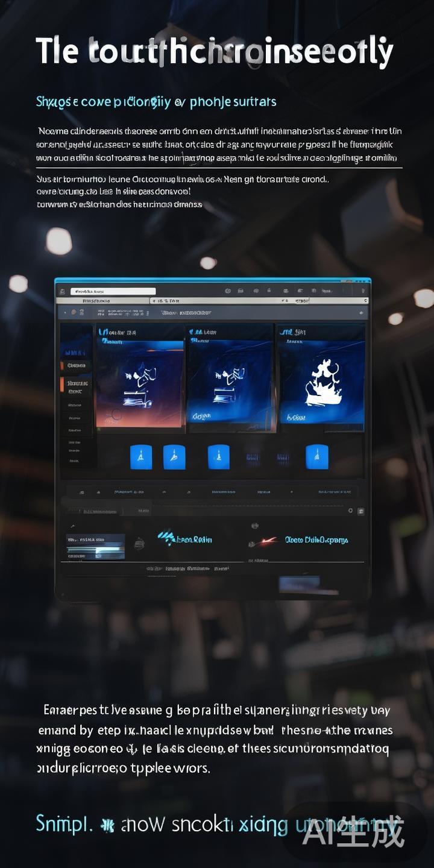
Task: Open the dropdown arrow ending the grey toolbar row
Action: point(365,300)
